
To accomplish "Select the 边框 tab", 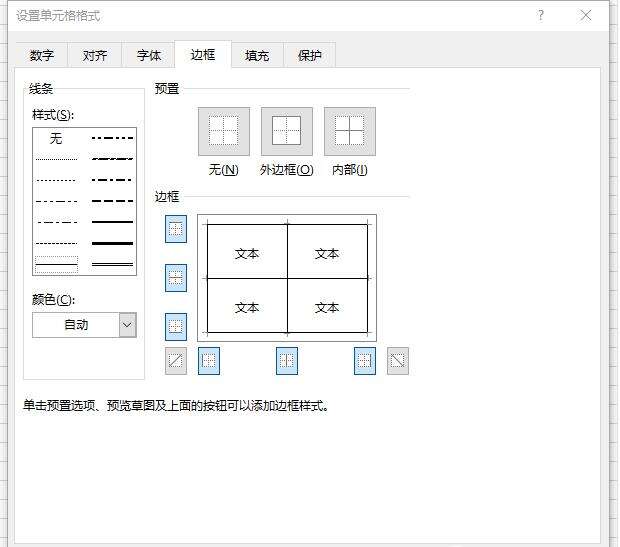I will pyautogui.click(x=203, y=54).
